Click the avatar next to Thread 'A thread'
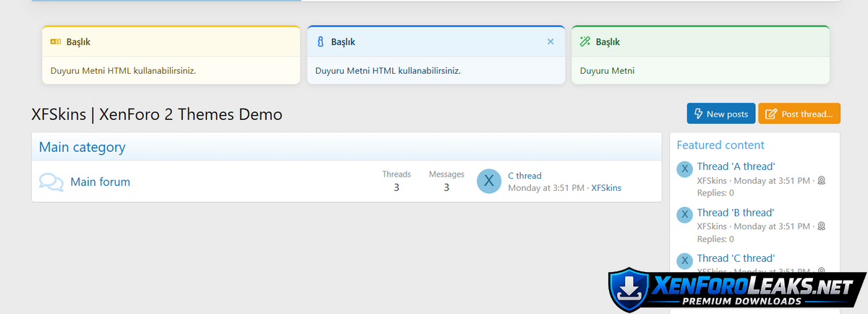 [x=684, y=169]
